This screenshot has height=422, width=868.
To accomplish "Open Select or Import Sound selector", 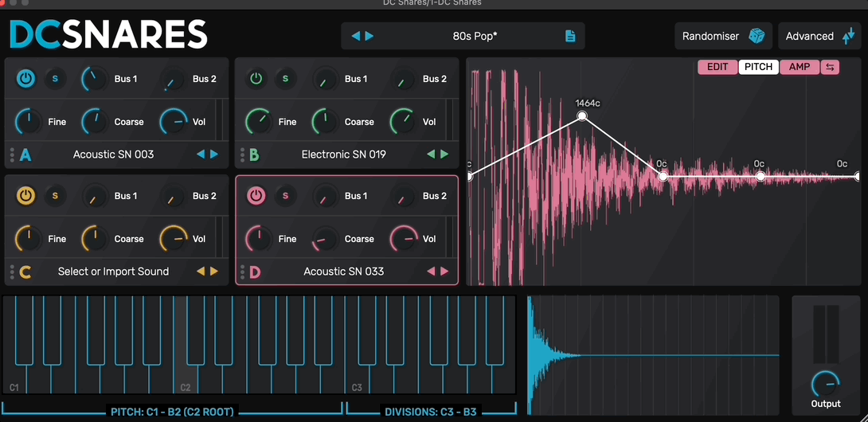I will pyautogui.click(x=114, y=272).
